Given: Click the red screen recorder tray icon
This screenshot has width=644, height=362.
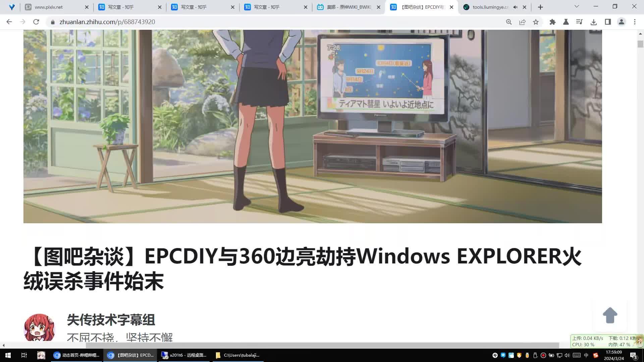Looking at the screenshot, I should (543, 355).
